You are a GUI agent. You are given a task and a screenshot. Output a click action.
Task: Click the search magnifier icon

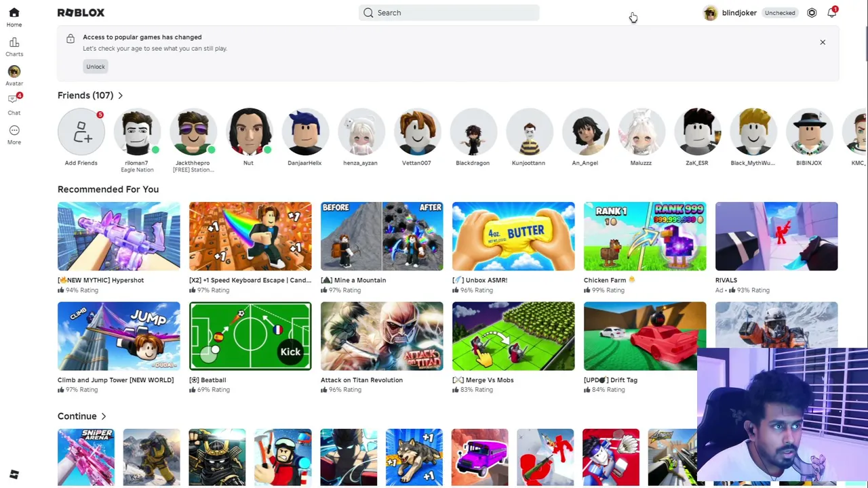coord(368,12)
